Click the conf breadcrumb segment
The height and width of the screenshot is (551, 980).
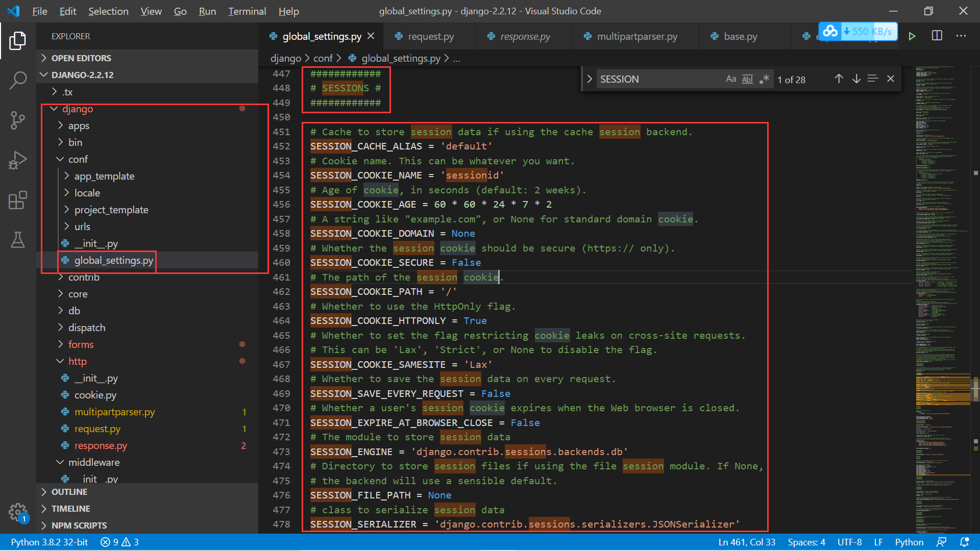323,58
